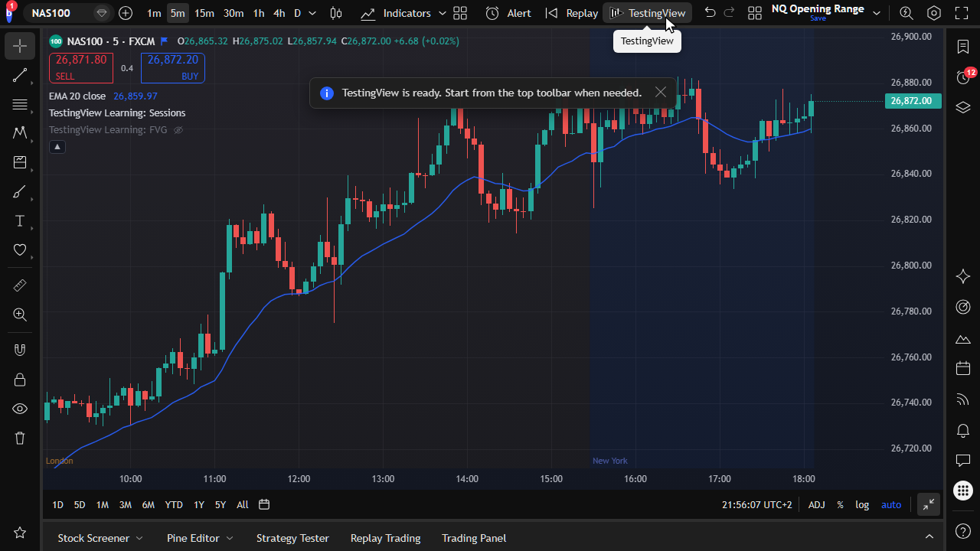Activate the zoom in tool
The height and width of the screenshot is (551, 980).
[20, 315]
